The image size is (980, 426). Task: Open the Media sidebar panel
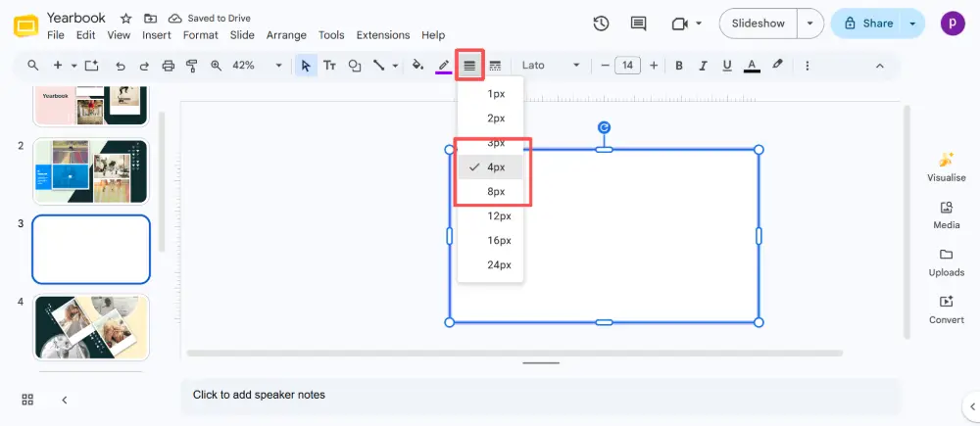(947, 214)
